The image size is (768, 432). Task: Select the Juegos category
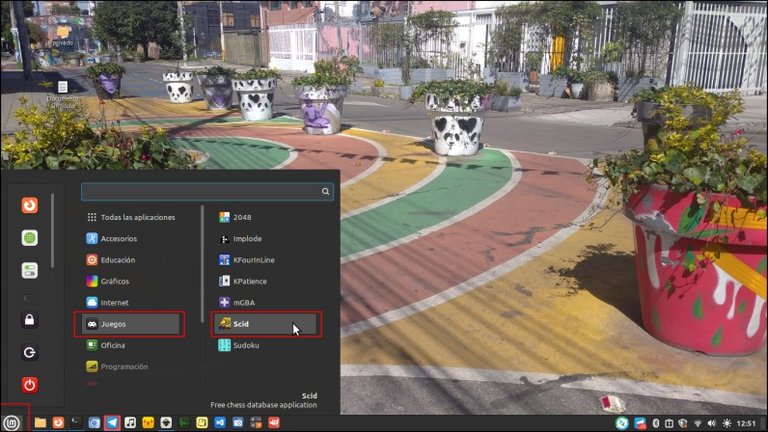click(131, 324)
